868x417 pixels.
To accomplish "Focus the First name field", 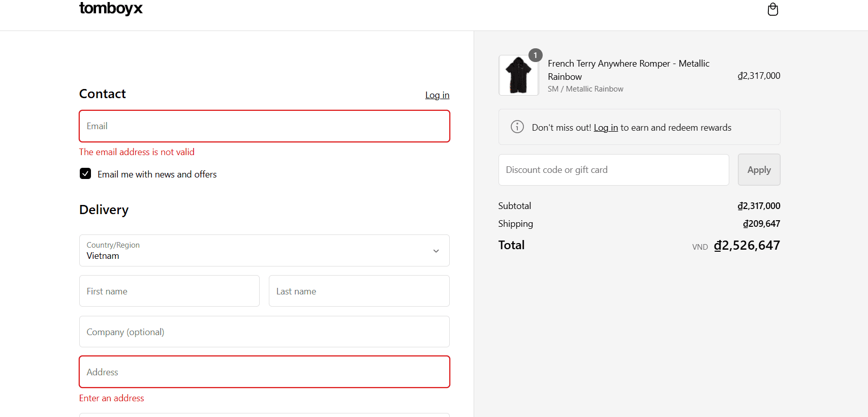I will pos(169,291).
